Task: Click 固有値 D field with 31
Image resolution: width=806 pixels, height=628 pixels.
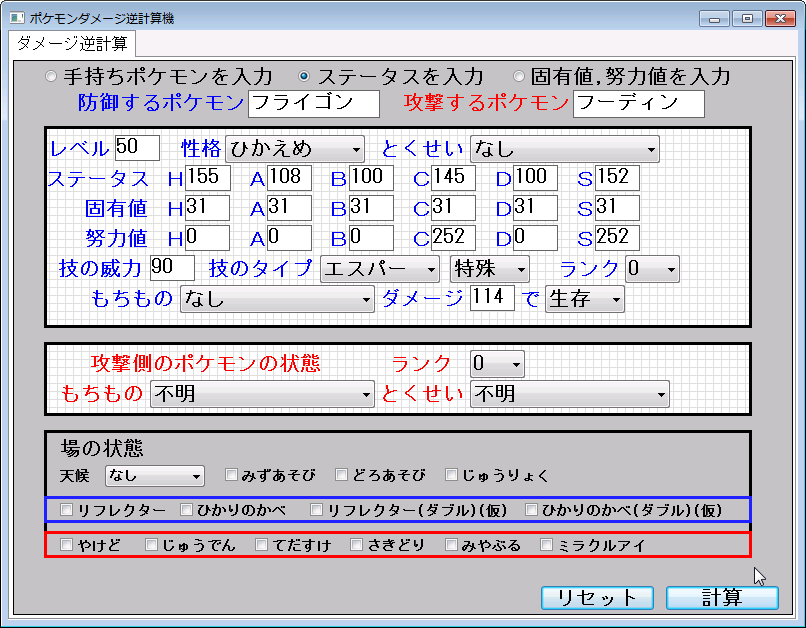Action: point(535,208)
